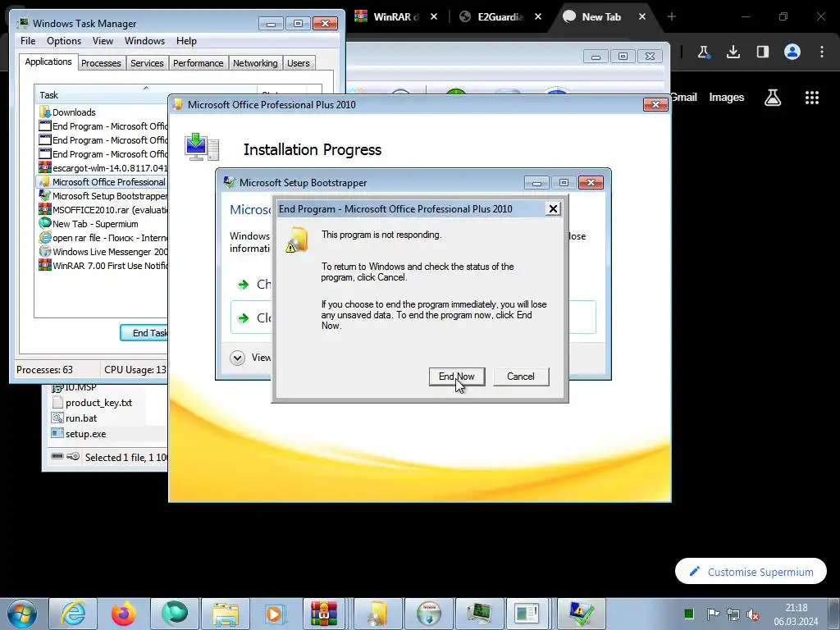Screen dimensions: 840x630
Task: Open the Gmail link on New Tab page
Action: click(684, 97)
